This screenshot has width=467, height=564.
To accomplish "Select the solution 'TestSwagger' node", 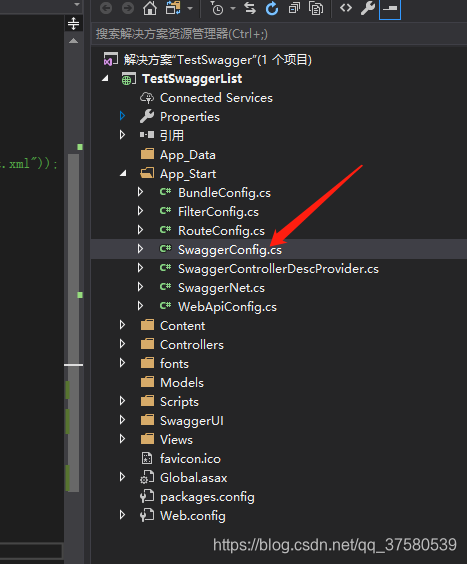I will point(217,60).
